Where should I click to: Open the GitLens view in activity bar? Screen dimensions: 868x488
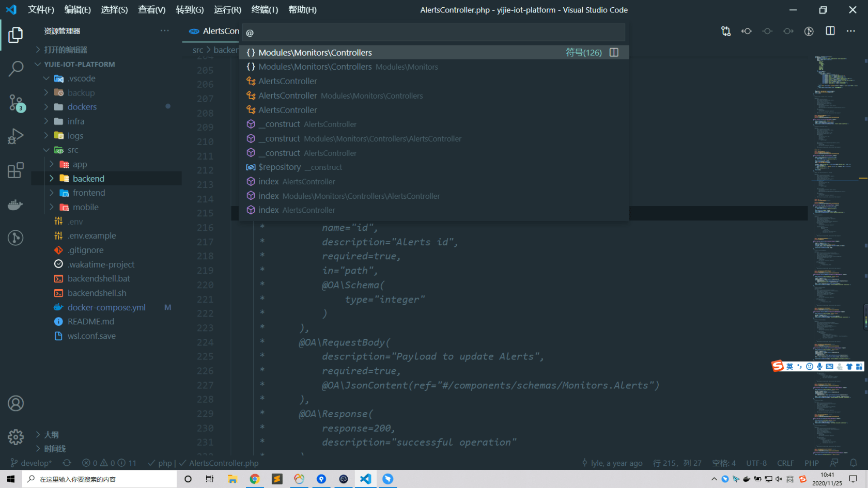coord(16,238)
